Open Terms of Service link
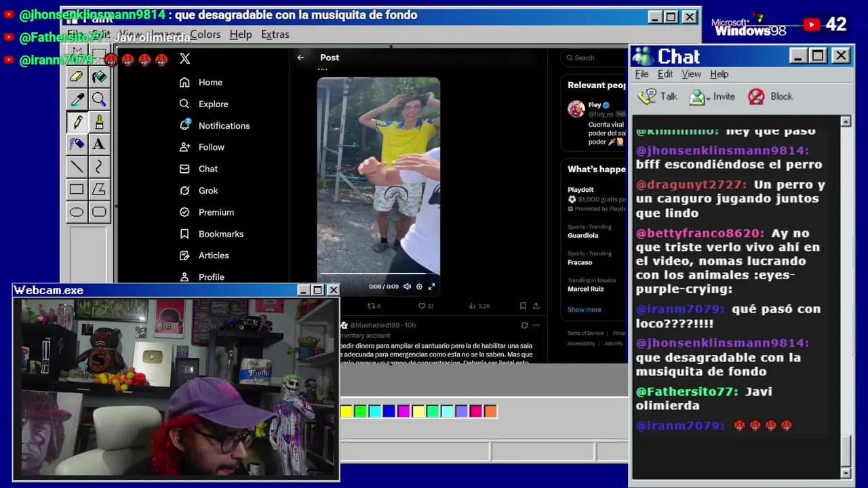This screenshot has width=868, height=488. [585, 333]
